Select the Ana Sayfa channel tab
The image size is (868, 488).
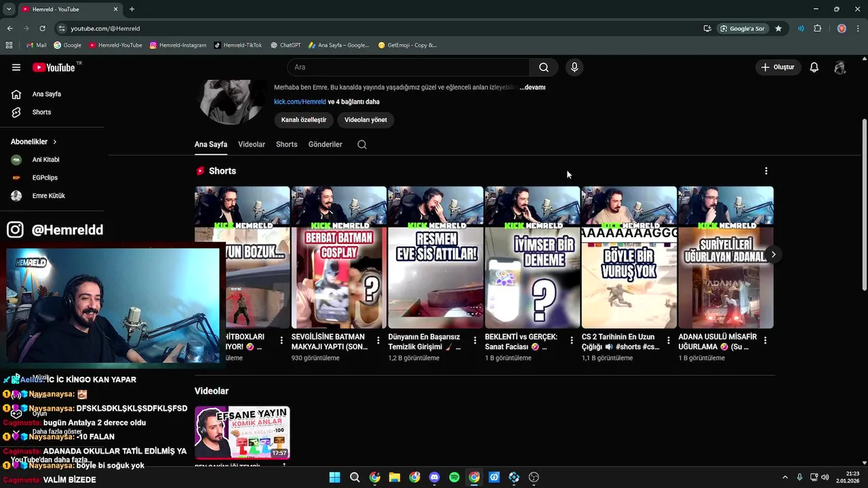(x=211, y=144)
